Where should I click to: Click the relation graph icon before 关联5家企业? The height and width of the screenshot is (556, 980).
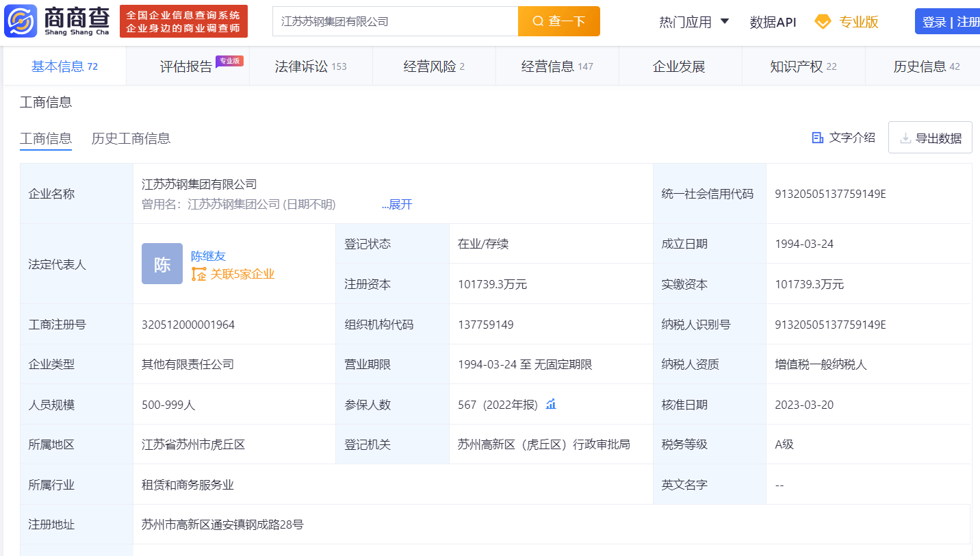198,274
